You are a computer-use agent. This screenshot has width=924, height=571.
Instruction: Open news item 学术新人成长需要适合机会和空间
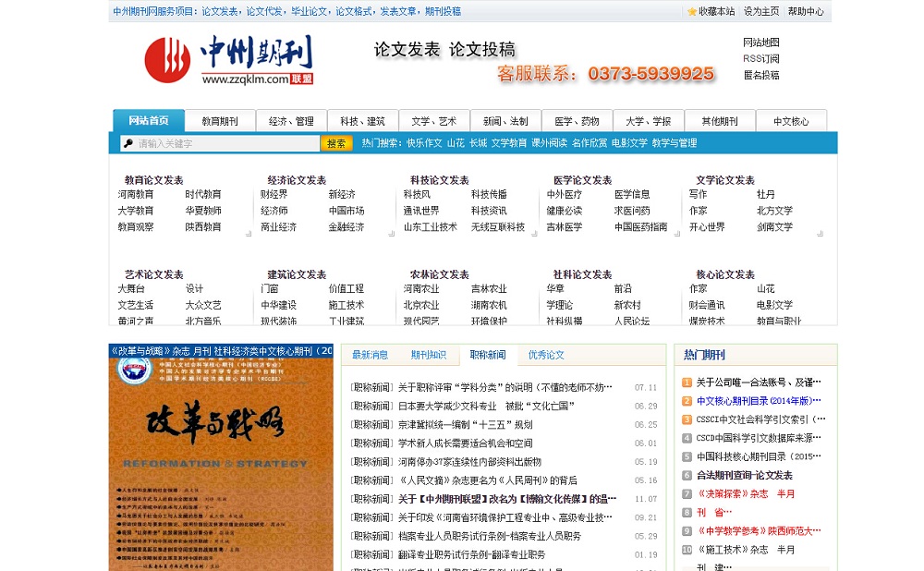point(465,443)
